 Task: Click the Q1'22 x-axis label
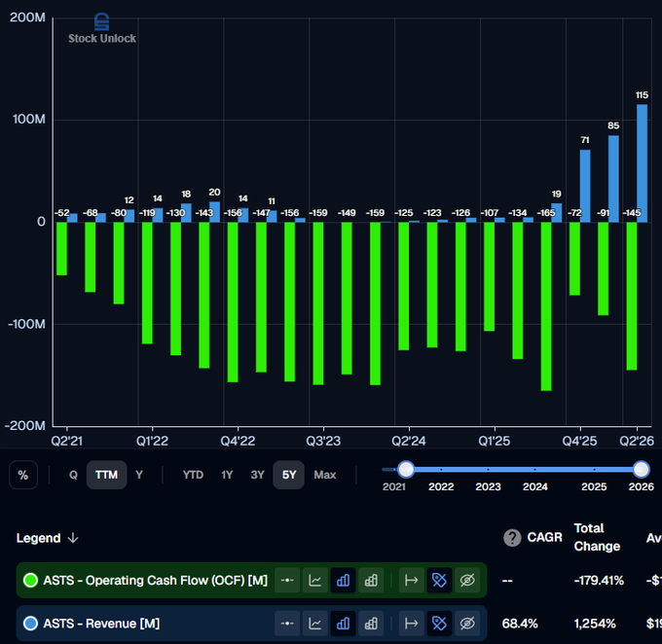coord(152,441)
